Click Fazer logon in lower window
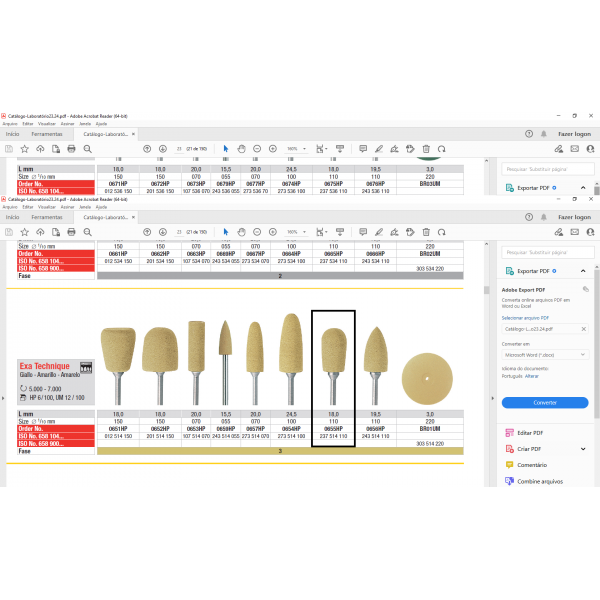600x600 pixels. tap(574, 217)
